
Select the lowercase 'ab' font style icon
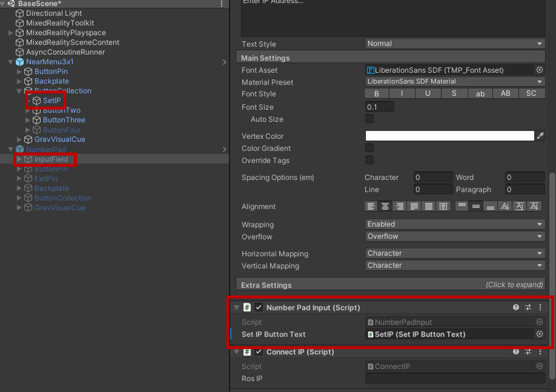click(480, 93)
